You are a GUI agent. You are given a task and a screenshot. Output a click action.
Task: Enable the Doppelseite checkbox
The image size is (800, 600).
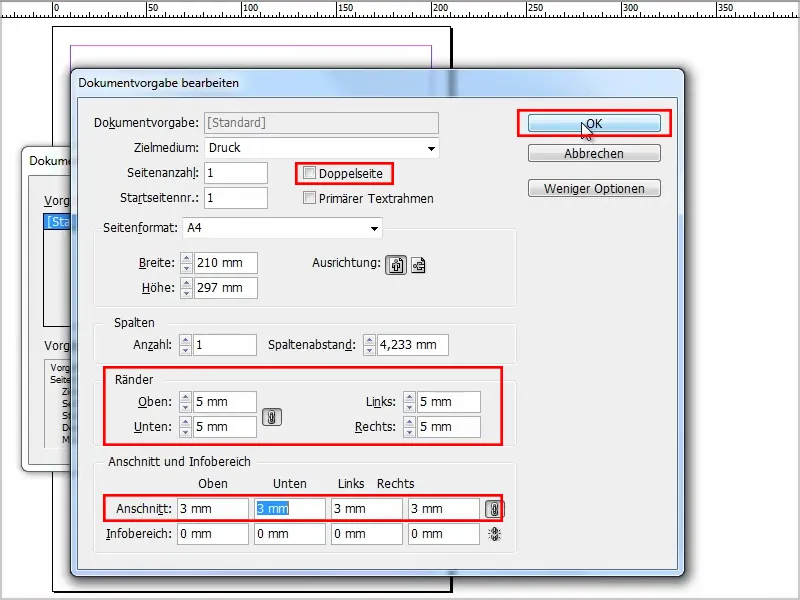tap(309, 173)
